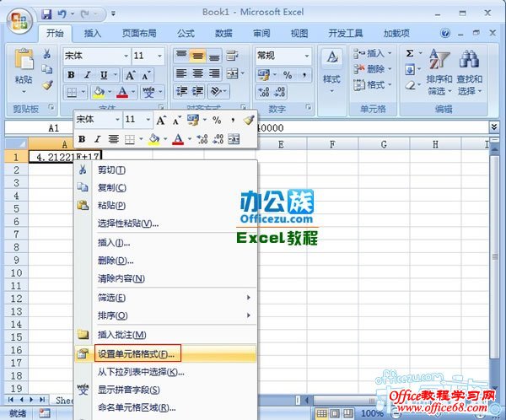
Task: Click the Copy icon in ribbon clipboard group
Action: [47, 69]
